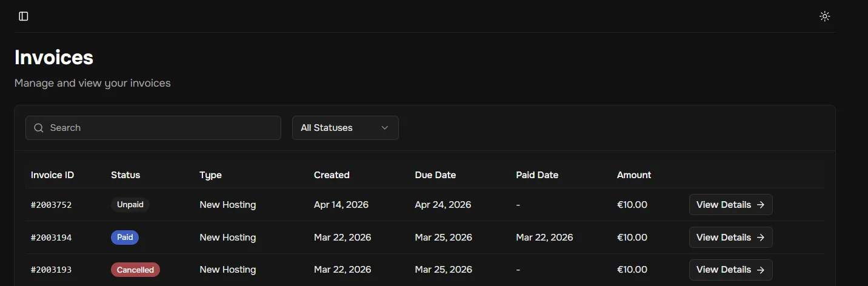This screenshot has width=868, height=286.
Task: View details of invoice #2003194
Action: (x=730, y=238)
